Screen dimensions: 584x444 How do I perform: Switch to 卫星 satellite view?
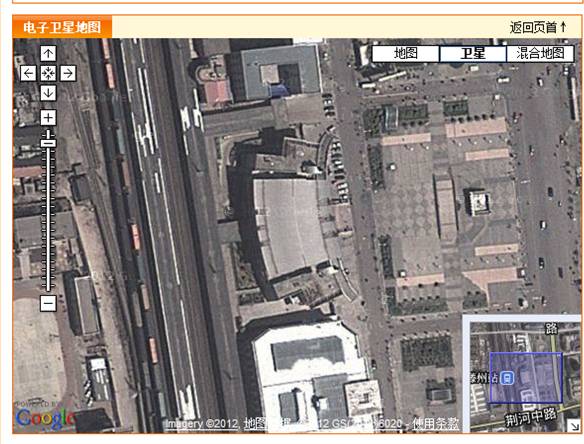tap(473, 53)
